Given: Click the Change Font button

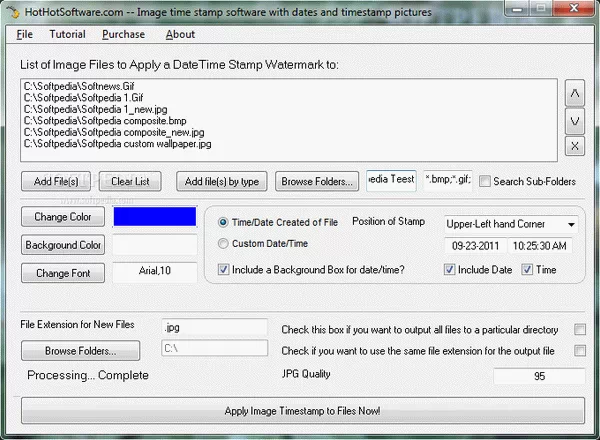Looking at the screenshot, I should click(62, 273).
